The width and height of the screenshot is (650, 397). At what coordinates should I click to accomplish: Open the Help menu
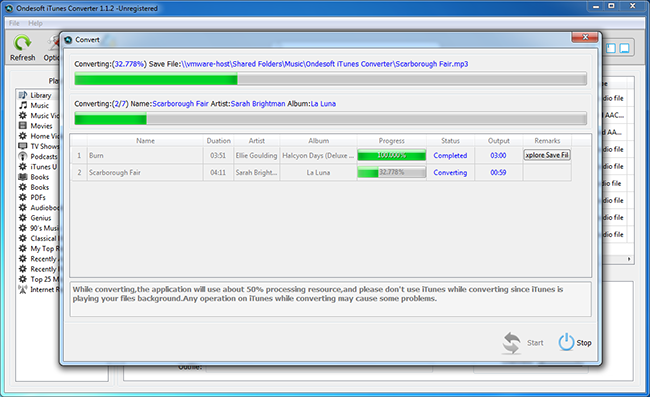(x=35, y=23)
